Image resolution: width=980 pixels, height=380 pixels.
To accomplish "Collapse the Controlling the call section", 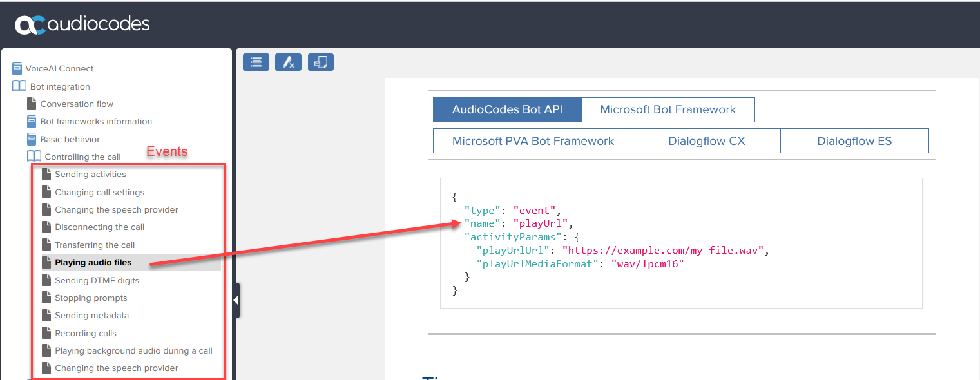I will click(34, 157).
